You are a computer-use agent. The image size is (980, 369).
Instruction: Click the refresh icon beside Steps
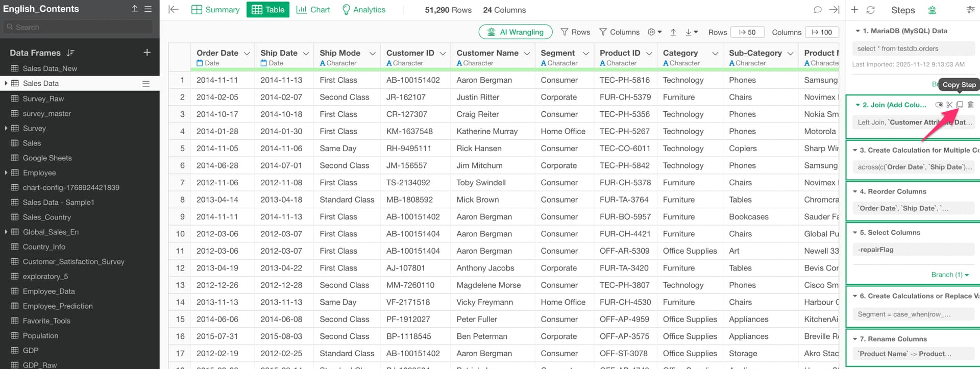point(870,10)
